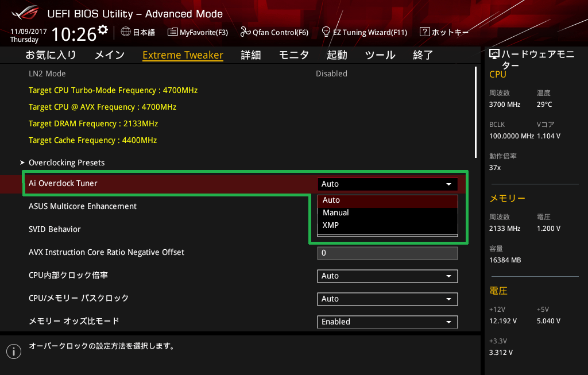The image size is (588, 375).
Task: Choose XMP in Ai Overclock Tuner list
Action: pyautogui.click(x=388, y=225)
